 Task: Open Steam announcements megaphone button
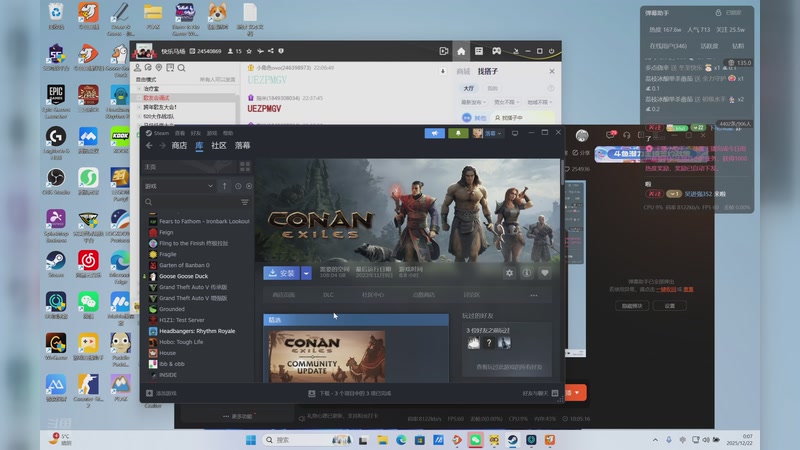435,133
